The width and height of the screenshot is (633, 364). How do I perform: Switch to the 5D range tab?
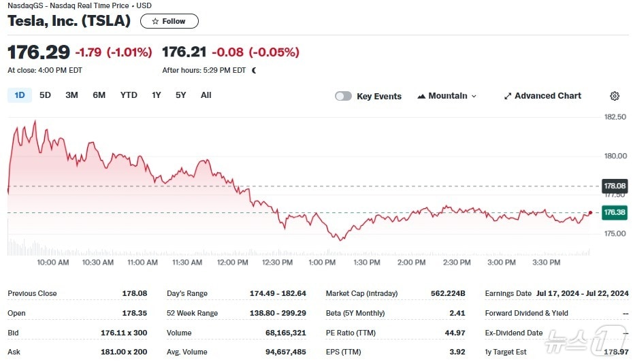pos(45,95)
